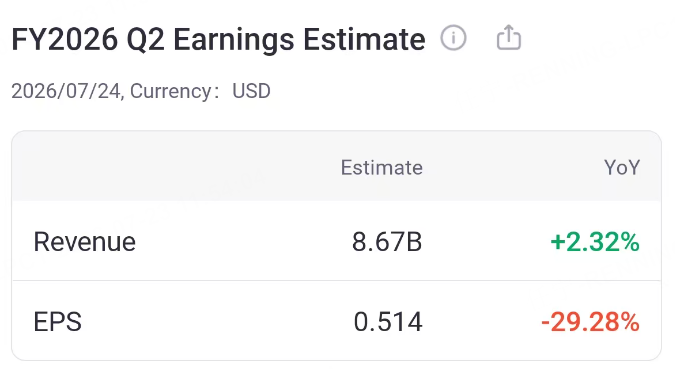Click the word Earnings in the title
675x369 pixels.
234,40
